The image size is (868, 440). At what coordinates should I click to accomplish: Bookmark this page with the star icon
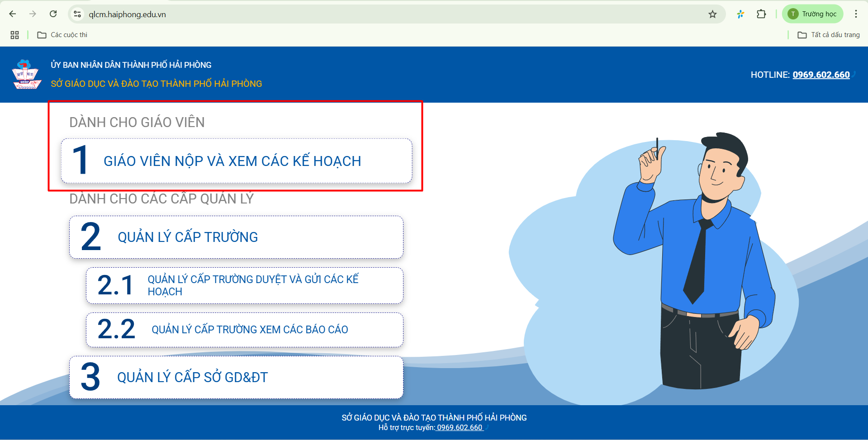712,14
